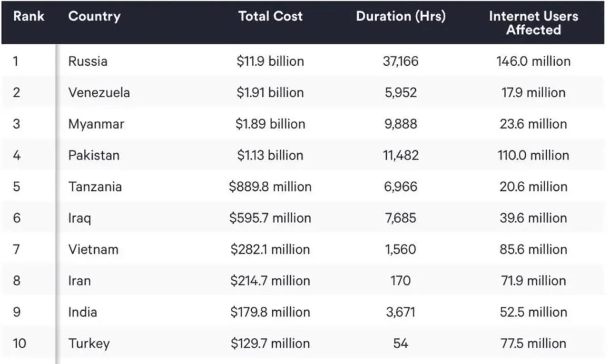The width and height of the screenshot is (609, 364).
Task: Click the Internet Users Affected header
Action: (533, 23)
